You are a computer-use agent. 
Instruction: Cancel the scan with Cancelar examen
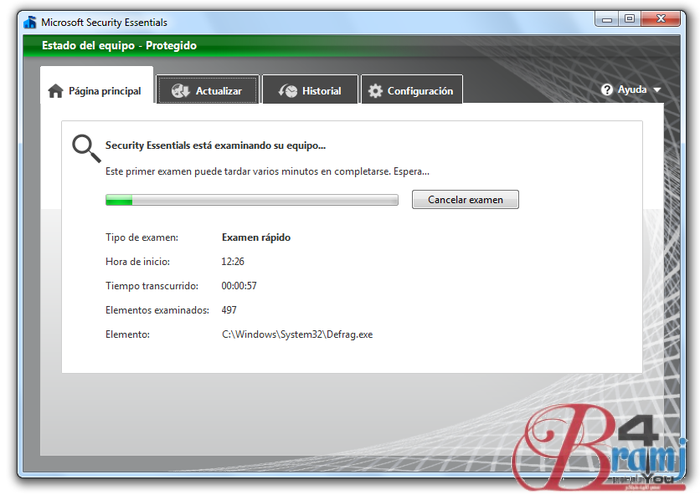click(465, 200)
